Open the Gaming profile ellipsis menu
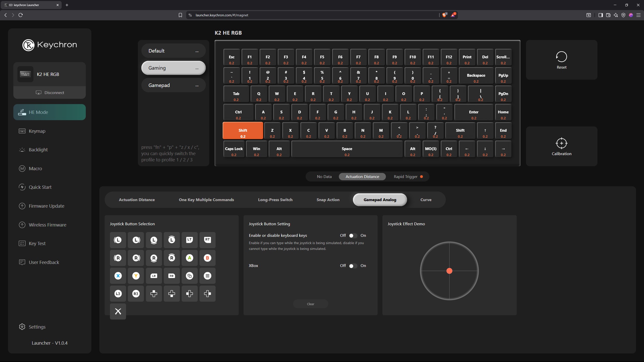The image size is (644, 362). tap(197, 68)
